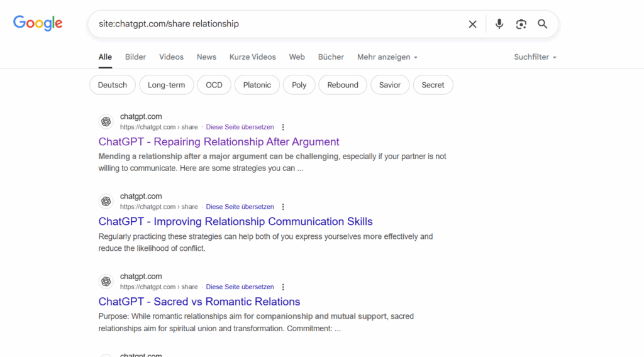Click the chatgpt.com URL of Sacred vs Romantic result
This screenshot has height=357, width=644.
[x=159, y=287]
